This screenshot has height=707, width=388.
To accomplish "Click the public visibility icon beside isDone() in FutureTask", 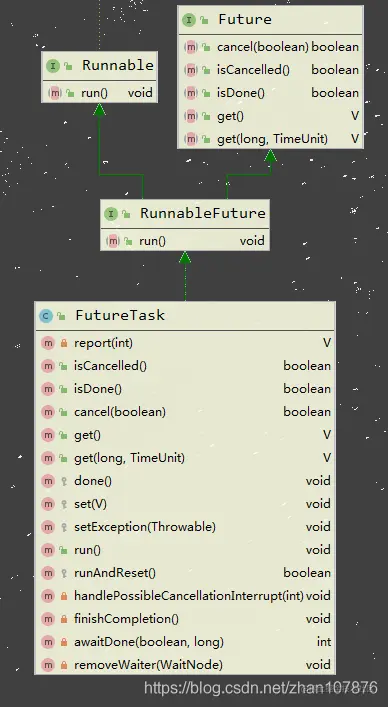I will point(63,390).
